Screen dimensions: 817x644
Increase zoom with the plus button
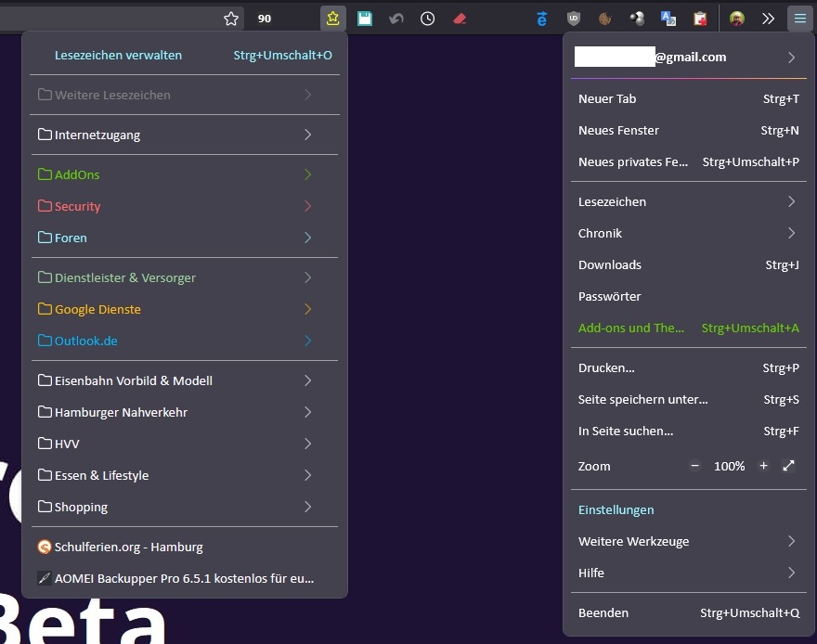tap(763, 466)
